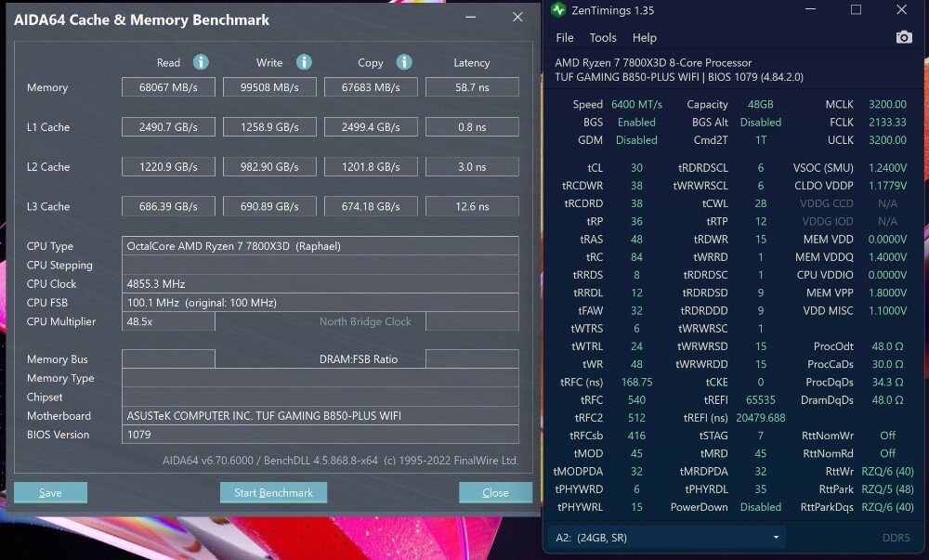Click MEM VDDQ value 1.4000V
The height and width of the screenshot is (560, 929).
887,257
